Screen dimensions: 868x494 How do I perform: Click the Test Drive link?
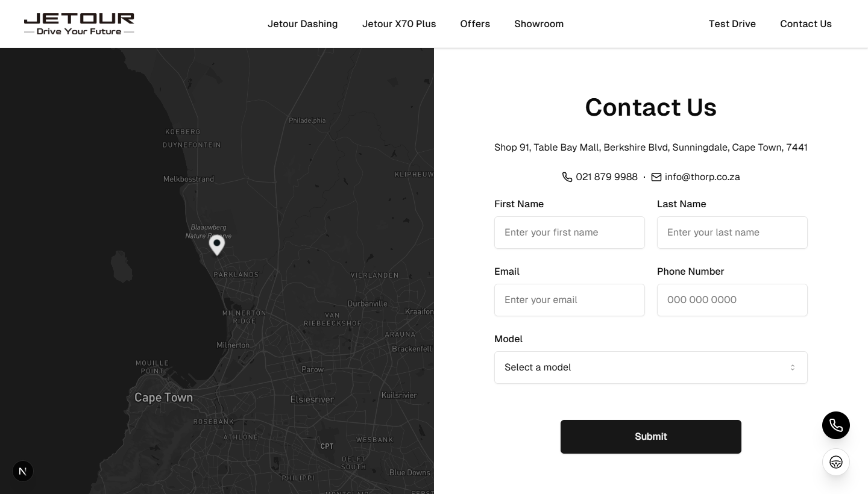point(732,24)
